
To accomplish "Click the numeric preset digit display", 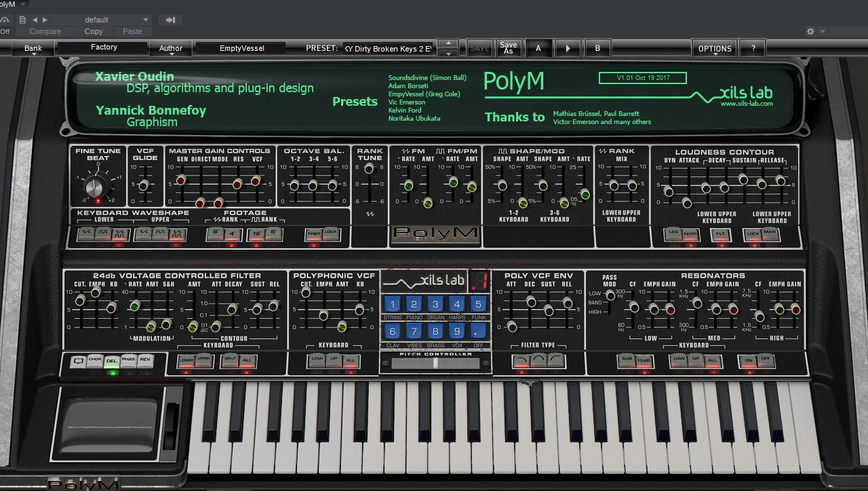I will tap(479, 280).
